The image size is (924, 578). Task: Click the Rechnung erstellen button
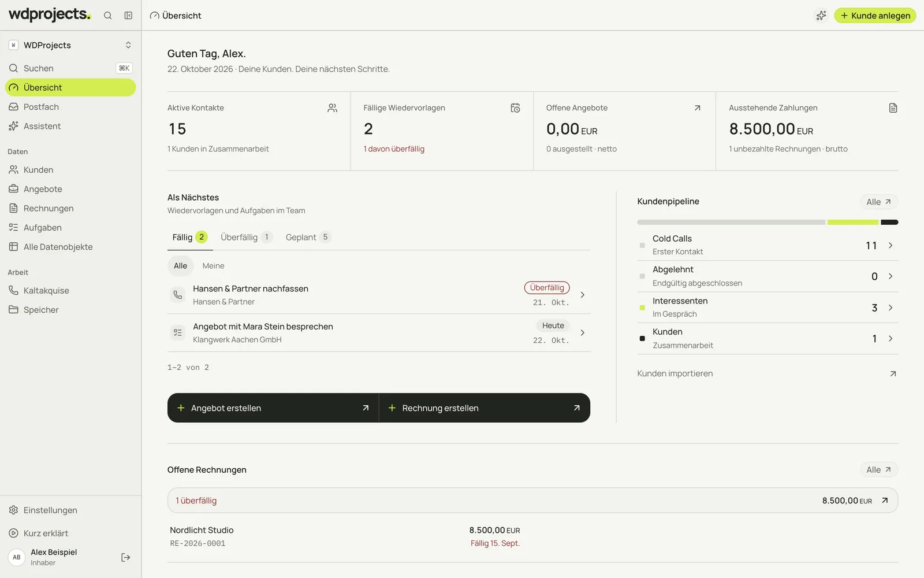point(485,408)
